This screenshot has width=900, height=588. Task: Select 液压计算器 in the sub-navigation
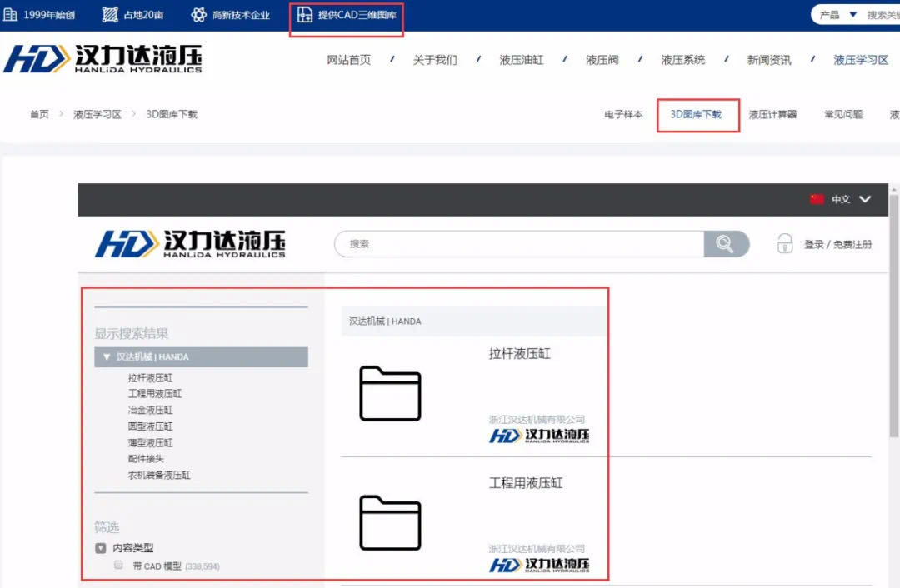tap(772, 114)
